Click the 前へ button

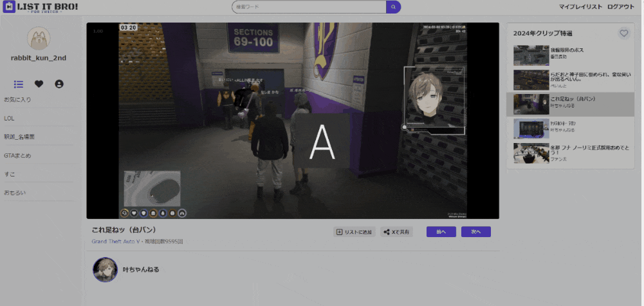click(x=441, y=232)
